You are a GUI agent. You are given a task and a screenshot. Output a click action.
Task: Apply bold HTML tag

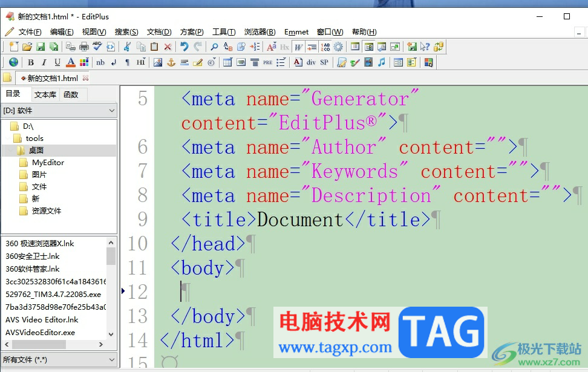tap(31, 62)
